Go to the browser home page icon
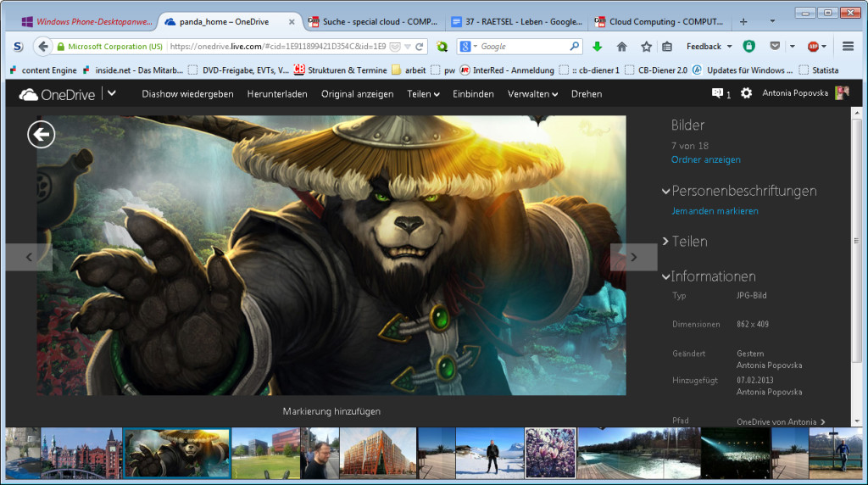This screenshot has width=868, height=485. pos(621,47)
